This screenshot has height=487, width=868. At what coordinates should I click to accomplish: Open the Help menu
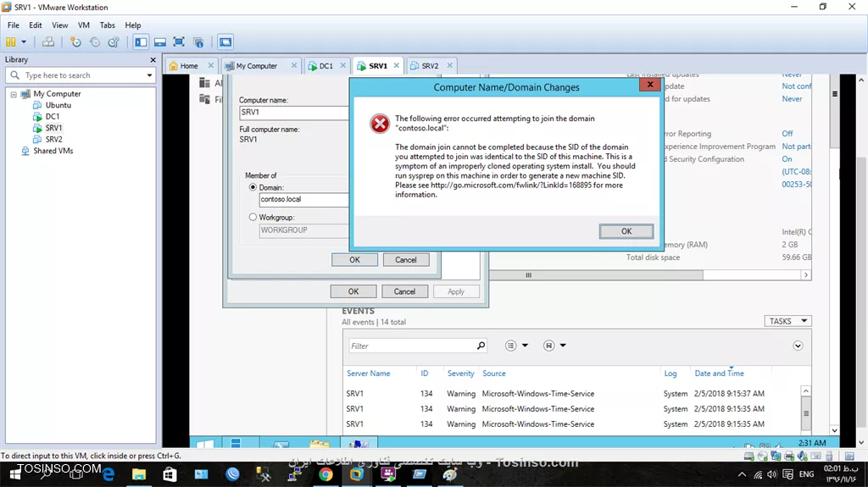click(x=133, y=25)
